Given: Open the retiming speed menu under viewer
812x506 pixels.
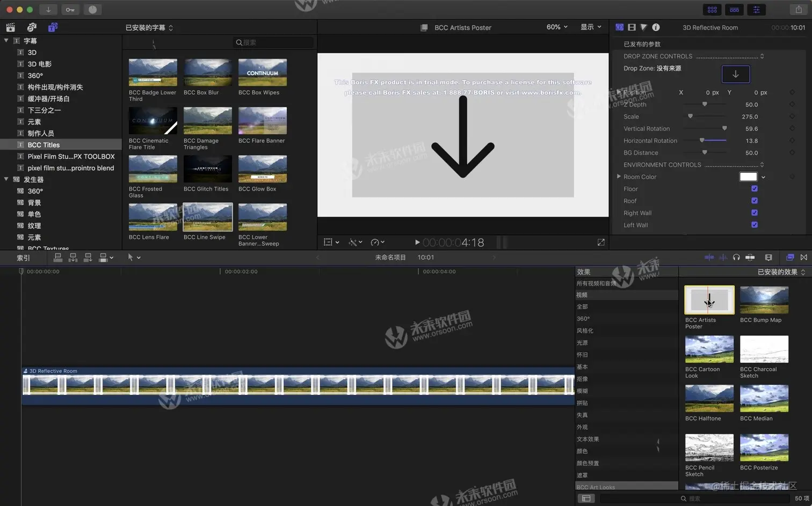Looking at the screenshot, I should point(378,243).
